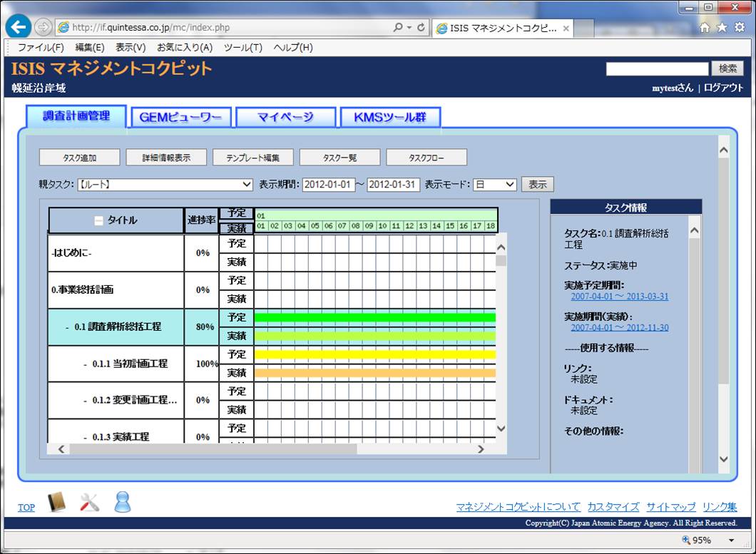This screenshot has height=554, width=756.
Task: Click the yellow 予定 bar of 0.1.1 当初計画工程
Action: tap(374, 354)
